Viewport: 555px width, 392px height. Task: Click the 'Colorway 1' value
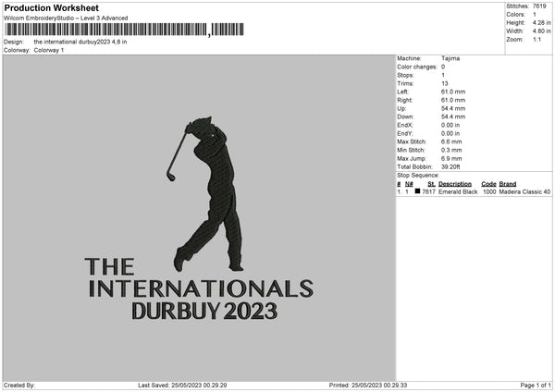pyautogui.click(x=49, y=50)
